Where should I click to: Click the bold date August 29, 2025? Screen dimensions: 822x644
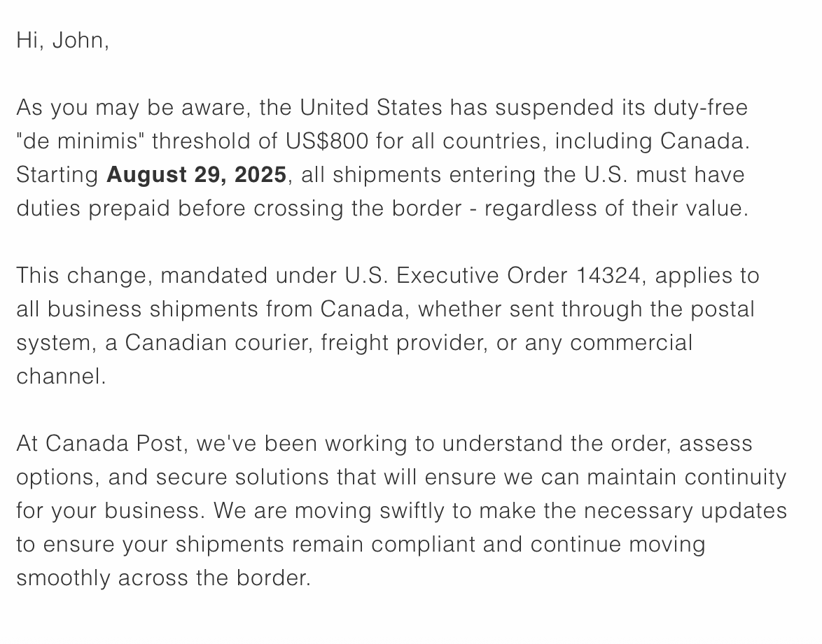pyautogui.click(x=197, y=174)
